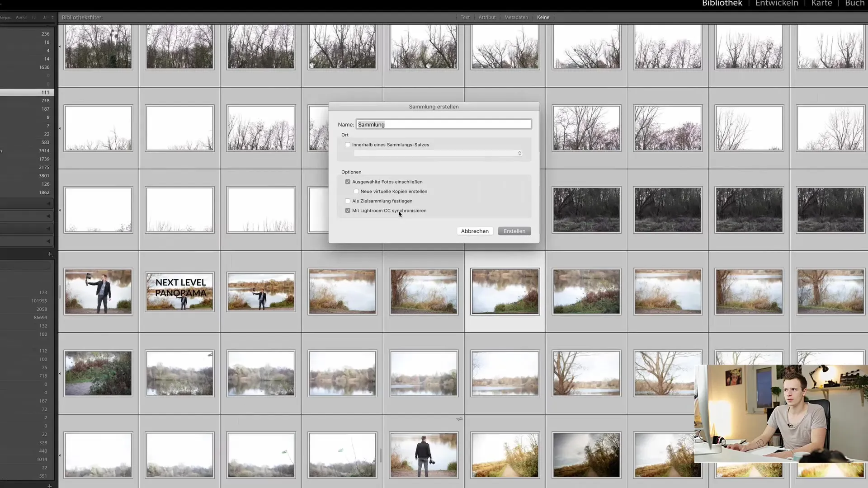This screenshot has height=488, width=868.
Task: Click the 'Sammlung erstellen' dialog title
Action: click(x=434, y=107)
